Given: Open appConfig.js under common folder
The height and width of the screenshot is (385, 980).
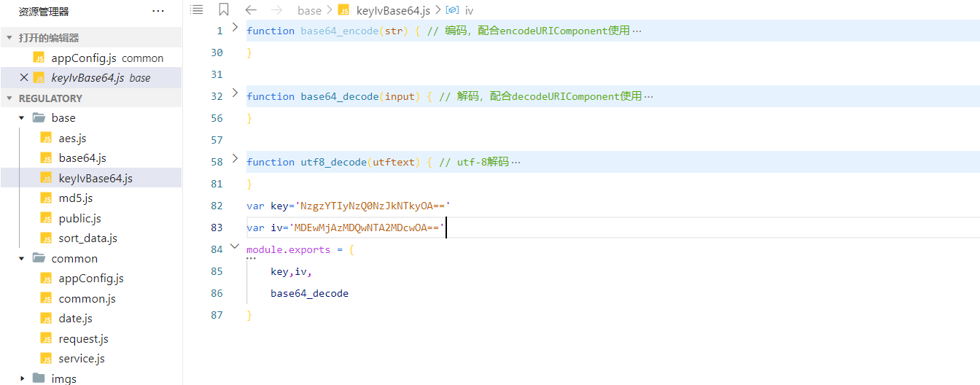Looking at the screenshot, I should (91, 278).
